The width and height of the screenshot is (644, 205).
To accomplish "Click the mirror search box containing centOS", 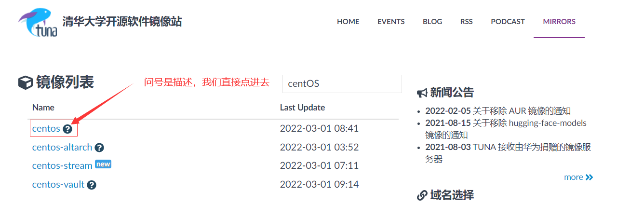I will (342, 83).
